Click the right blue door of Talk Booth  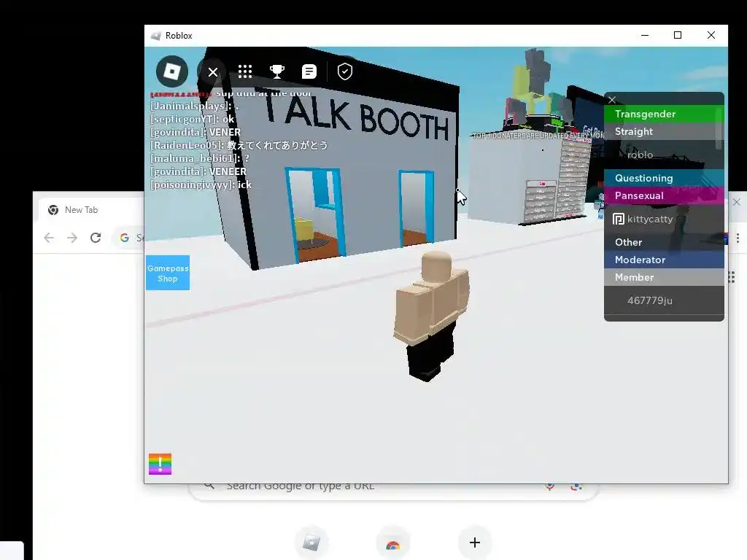[417, 208]
